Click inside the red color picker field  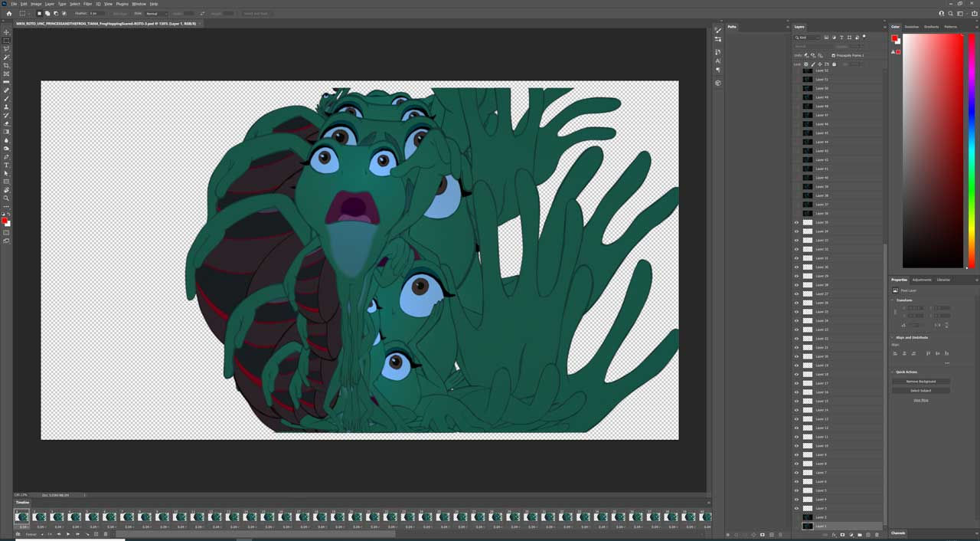coord(933,151)
